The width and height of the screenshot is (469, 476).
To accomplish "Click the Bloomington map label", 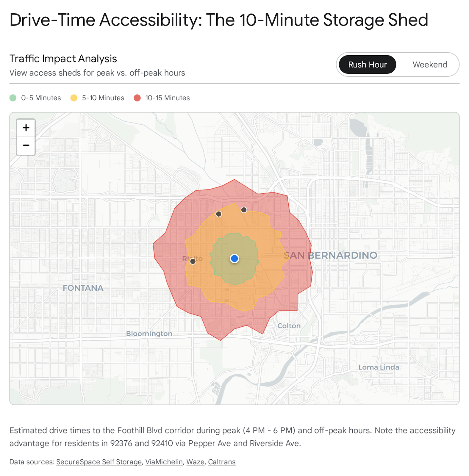I will [149, 333].
